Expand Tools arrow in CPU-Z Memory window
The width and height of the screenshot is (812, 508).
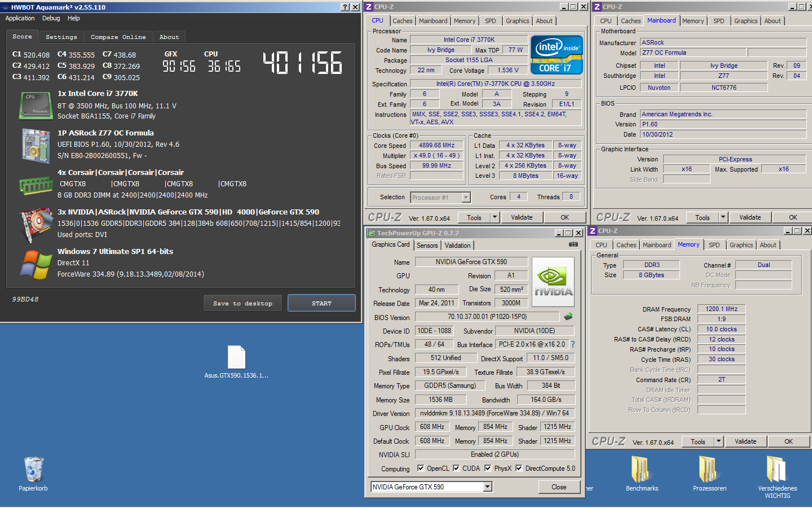(x=718, y=441)
